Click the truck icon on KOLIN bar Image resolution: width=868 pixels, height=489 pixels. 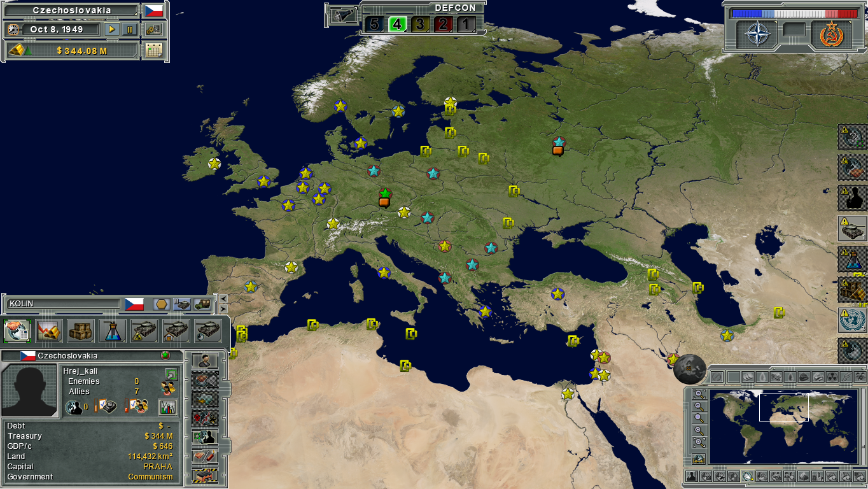point(203,304)
